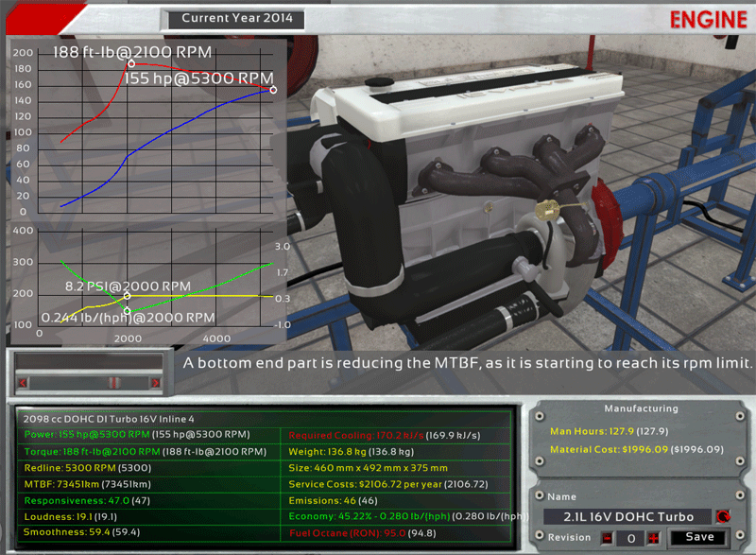The image size is (756, 555).
Task: Click the slider's right arrow button
Action: click(x=155, y=382)
